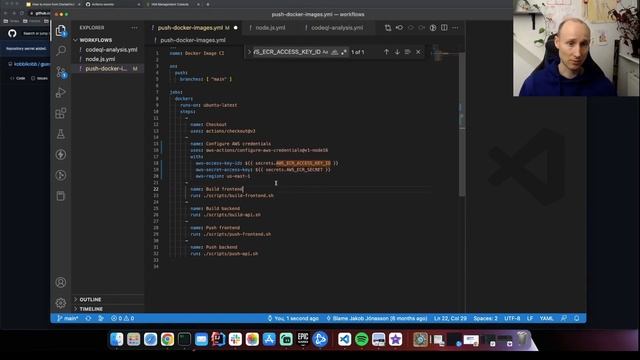This screenshot has height=360, width=640.
Task: Click '1 of 1' find result count
Action: [358, 52]
